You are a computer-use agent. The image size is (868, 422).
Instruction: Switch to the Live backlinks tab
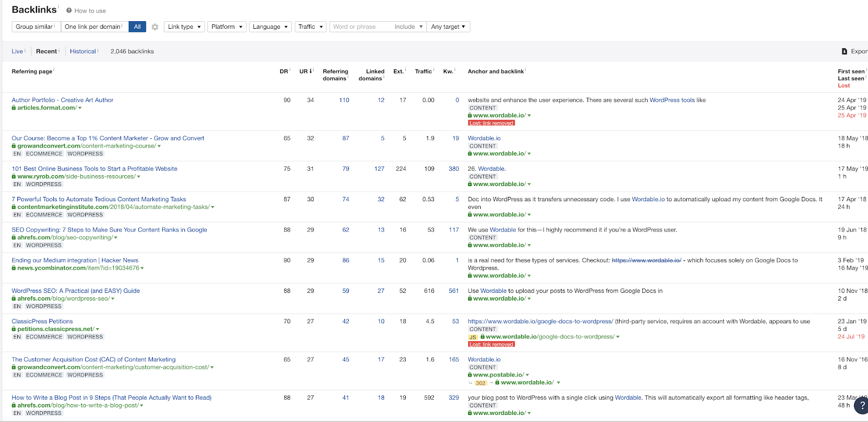tap(17, 52)
